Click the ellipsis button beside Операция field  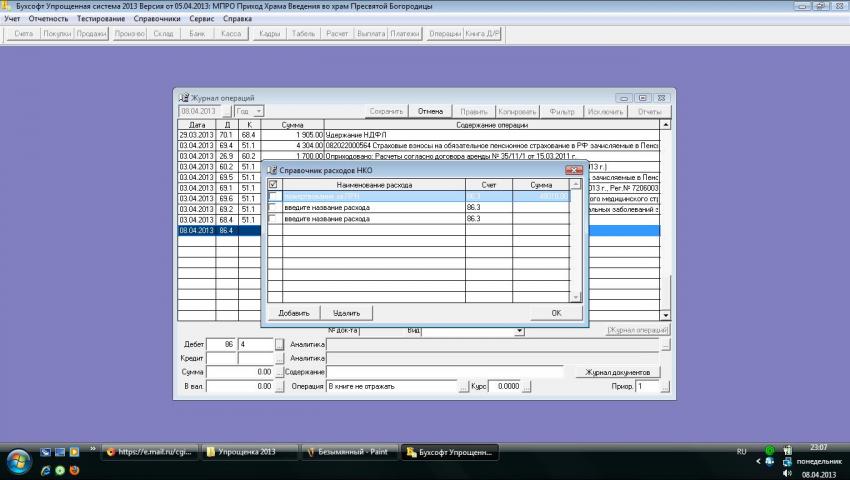pos(463,386)
